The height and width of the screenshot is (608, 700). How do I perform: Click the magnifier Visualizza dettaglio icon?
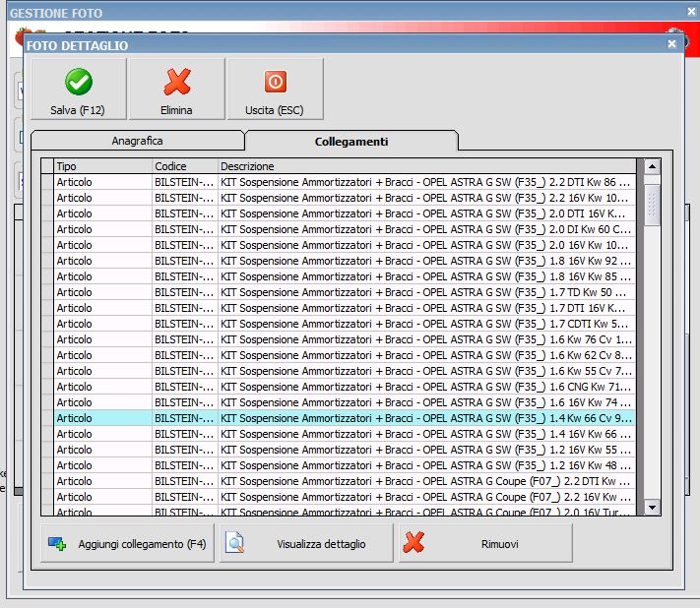pos(235,543)
